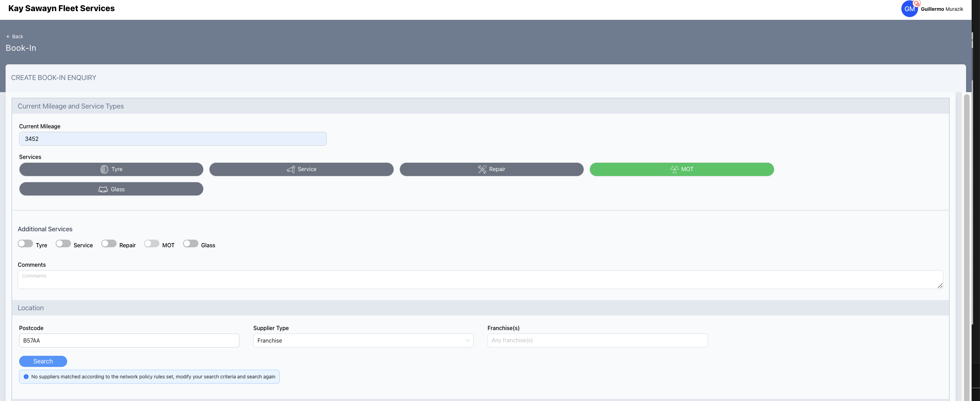
Task: Click the Current Mileage input field
Action: (x=173, y=139)
